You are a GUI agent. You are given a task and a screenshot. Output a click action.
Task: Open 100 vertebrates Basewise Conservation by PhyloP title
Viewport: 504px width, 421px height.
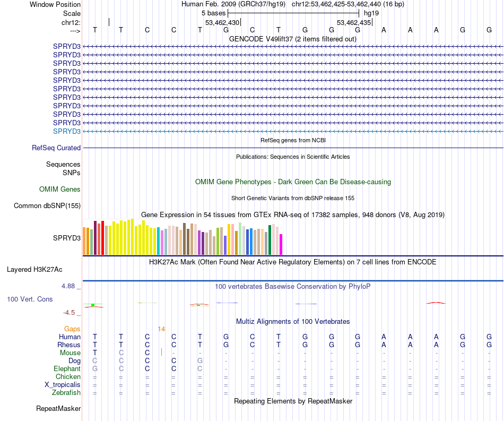pyautogui.click(x=293, y=286)
